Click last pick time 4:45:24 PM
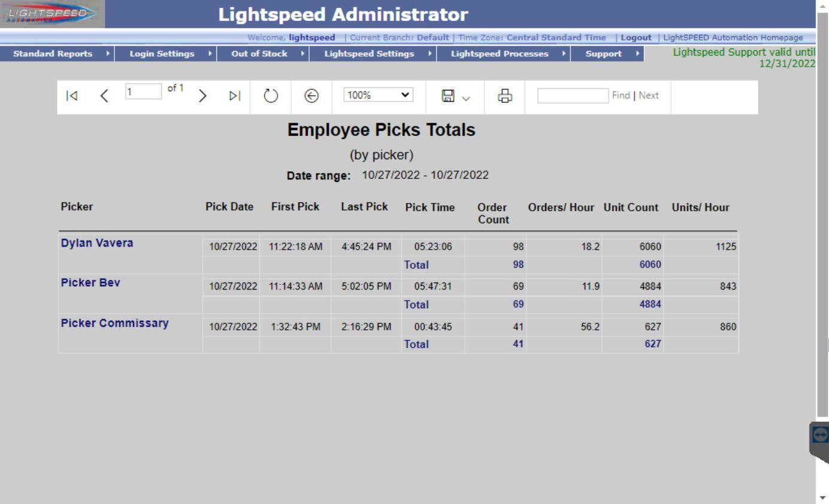This screenshot has width=829, height=504. point(367,247)
